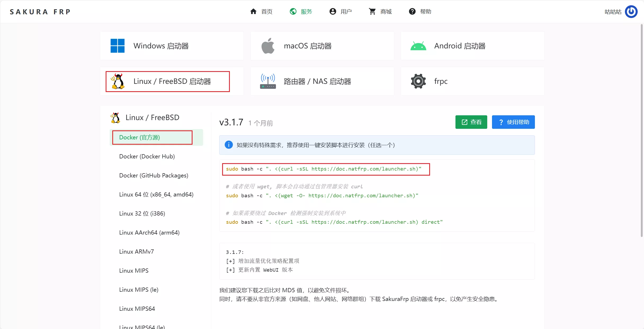
Task: Click the page vertical scrollbar
Action: [x=642, y=130]
